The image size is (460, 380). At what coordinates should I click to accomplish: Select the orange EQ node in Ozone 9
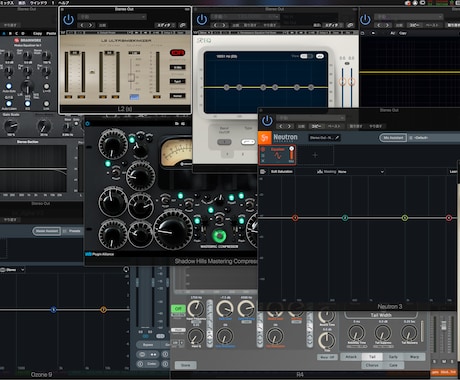pos(103,310)
